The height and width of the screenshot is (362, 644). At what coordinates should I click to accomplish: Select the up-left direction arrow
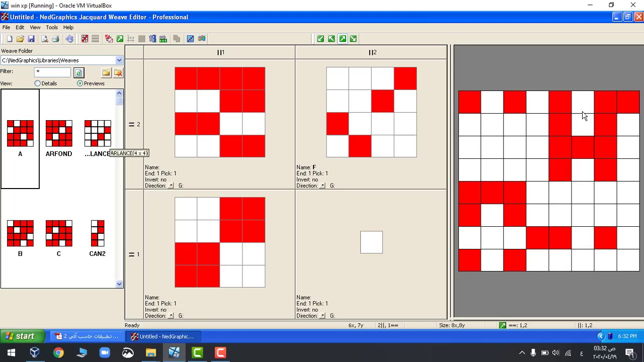(x=332, y=39)
